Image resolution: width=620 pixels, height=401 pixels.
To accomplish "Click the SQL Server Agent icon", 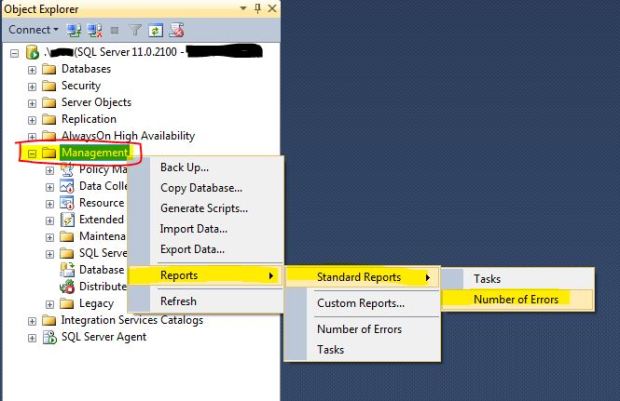I will point(49,337).
